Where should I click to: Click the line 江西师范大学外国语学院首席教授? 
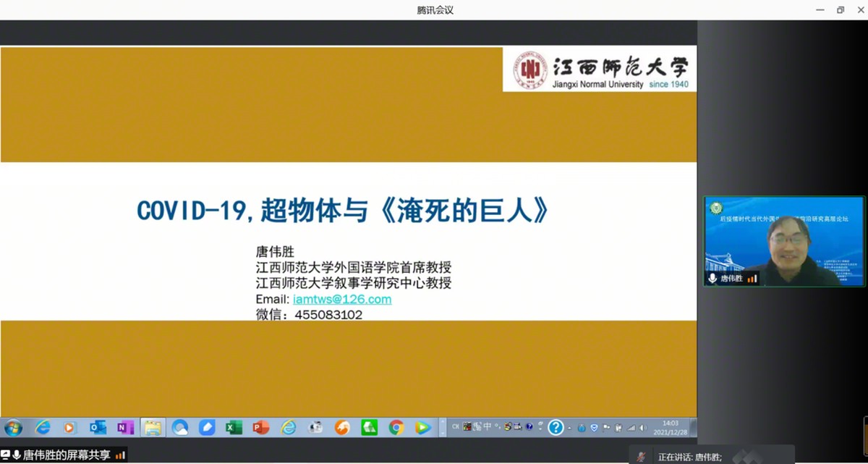354,267
